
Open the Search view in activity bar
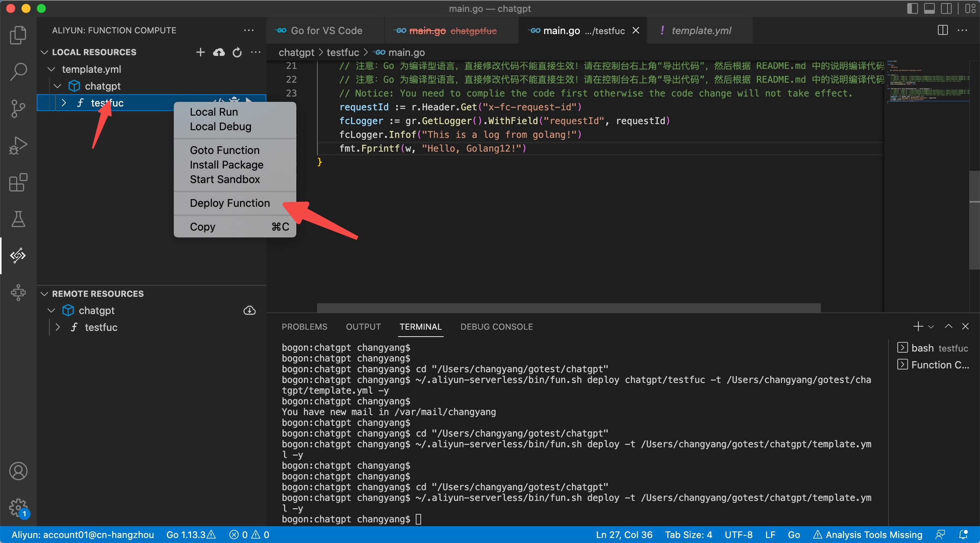(x=18, y=72)
